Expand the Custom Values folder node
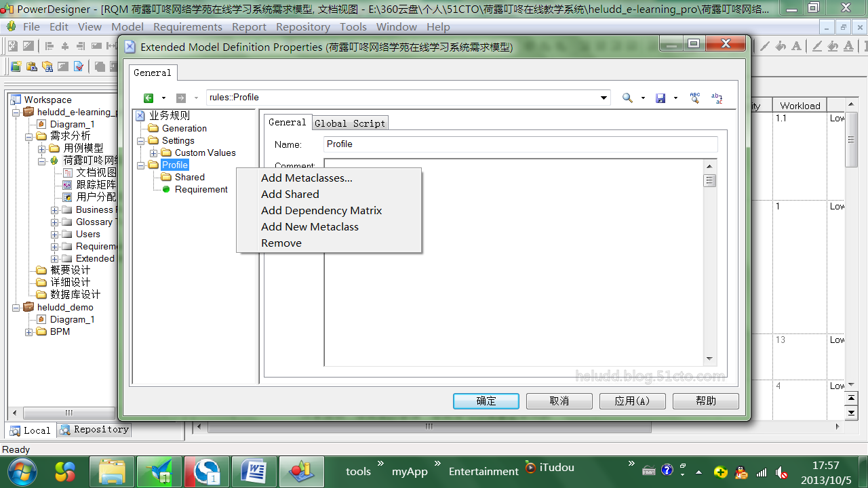 click(x=153, y=153)
